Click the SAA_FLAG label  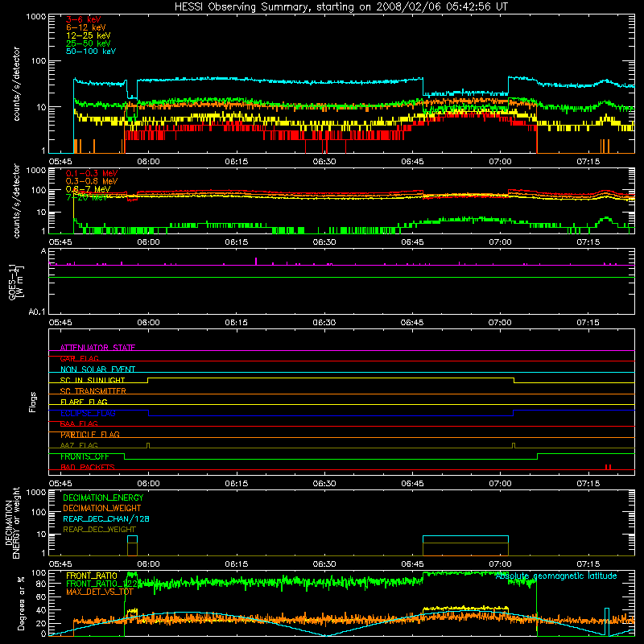click(79, 423)
